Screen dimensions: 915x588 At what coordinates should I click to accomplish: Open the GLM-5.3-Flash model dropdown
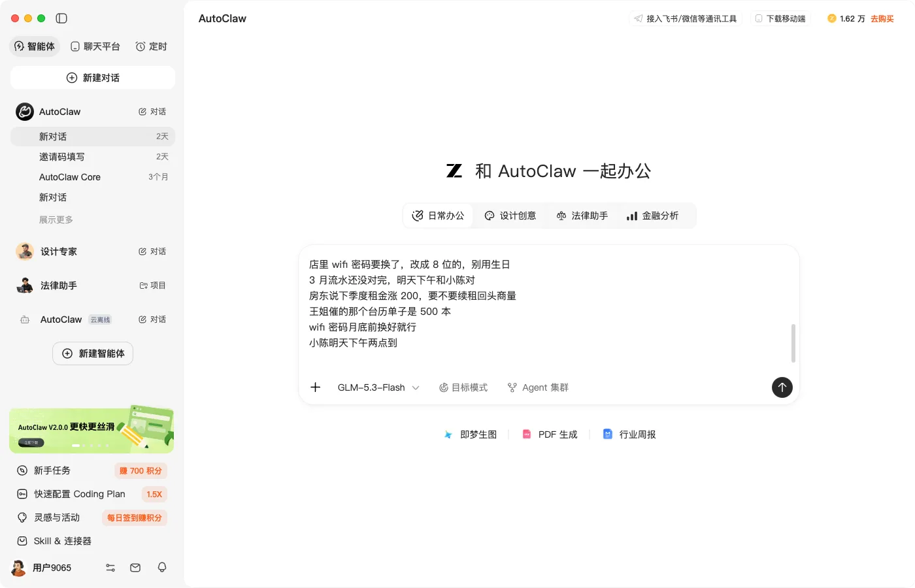pyautogui.click(x=378, y=387)
